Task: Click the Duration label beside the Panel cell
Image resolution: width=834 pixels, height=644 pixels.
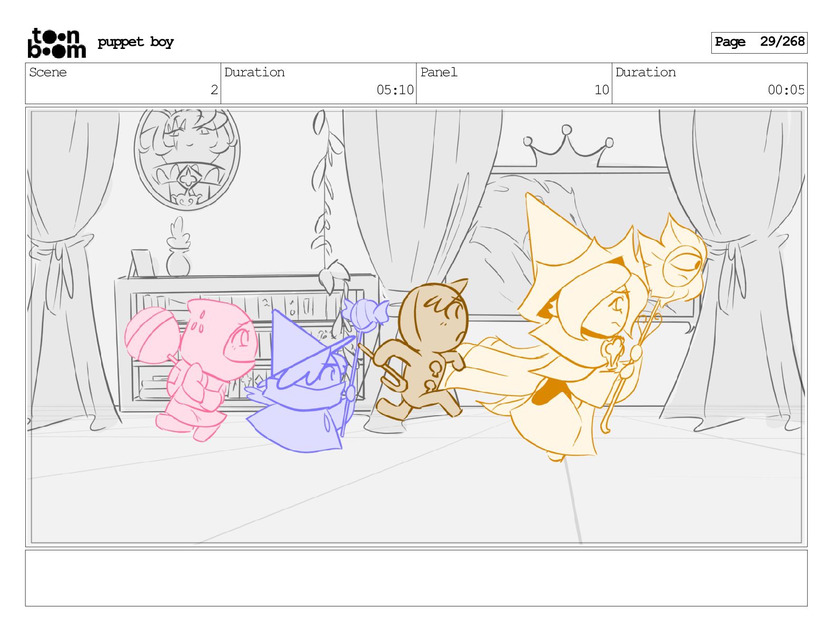Action: pyautogui.click(x=646, y=72)
